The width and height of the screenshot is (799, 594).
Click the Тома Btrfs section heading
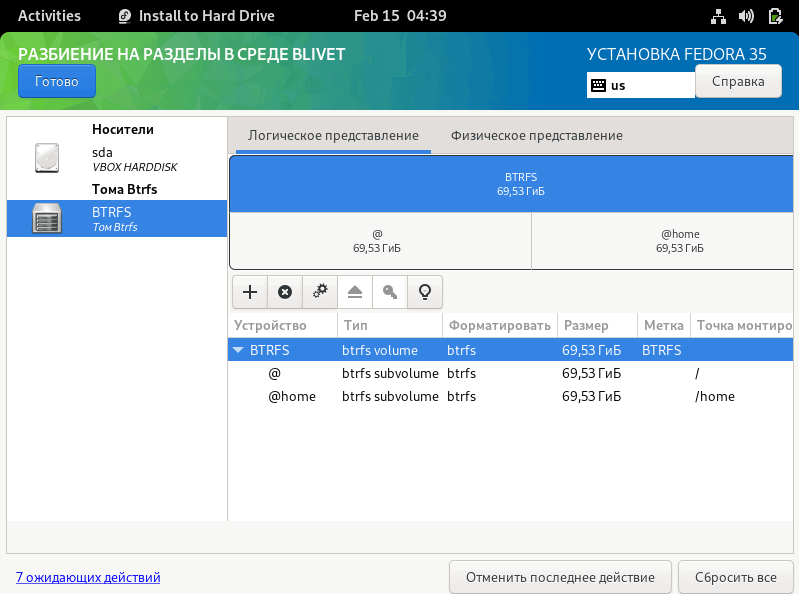(124, 189)
